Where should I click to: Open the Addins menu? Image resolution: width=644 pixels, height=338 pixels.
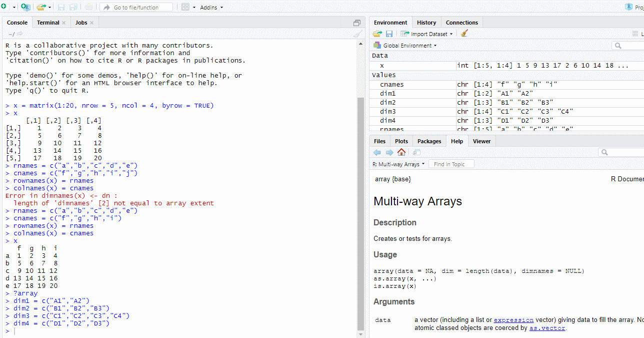point(211,8)
